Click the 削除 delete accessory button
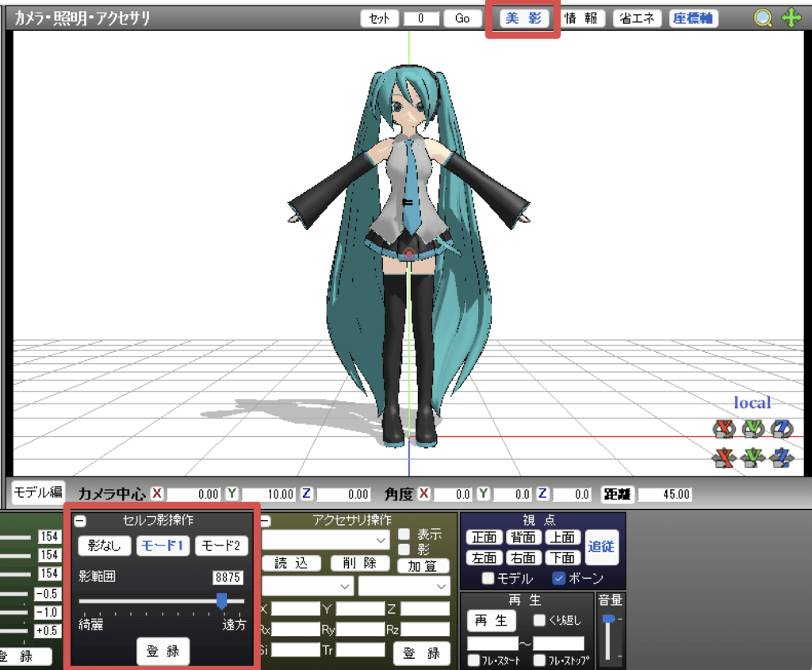Screen dimensions: 812x670 pos(360,563)
